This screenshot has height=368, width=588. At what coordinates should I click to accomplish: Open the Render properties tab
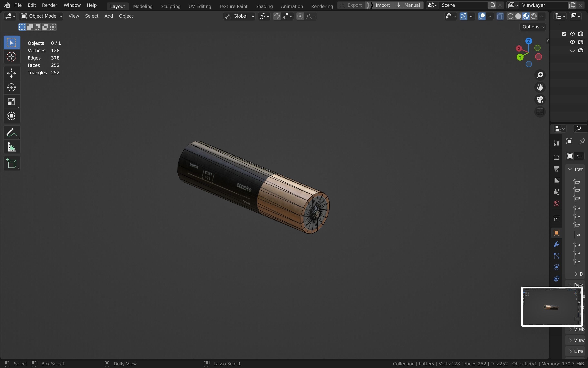pyautogui.click(x=556, y=157)
